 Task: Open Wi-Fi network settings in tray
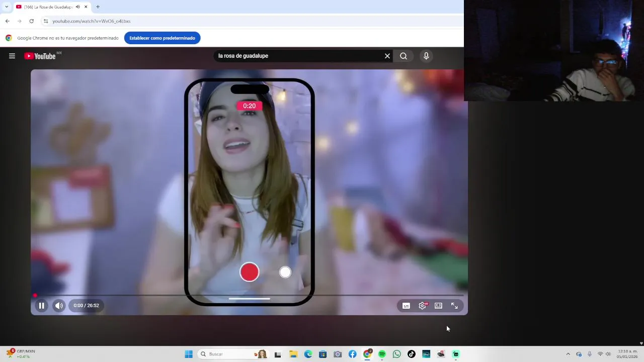click(600, 354)
